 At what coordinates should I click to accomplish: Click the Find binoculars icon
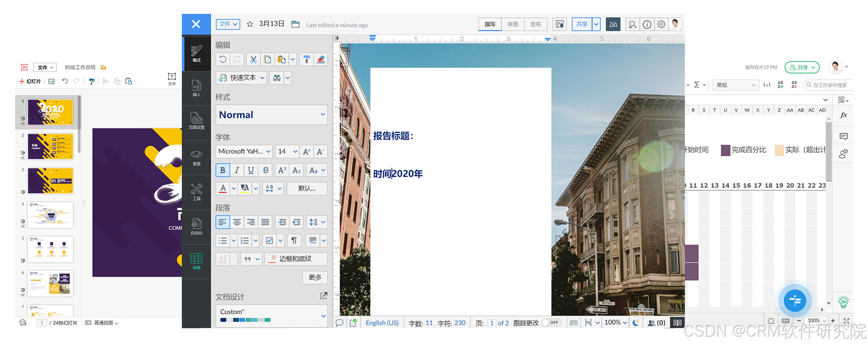(x=277, y=78)
